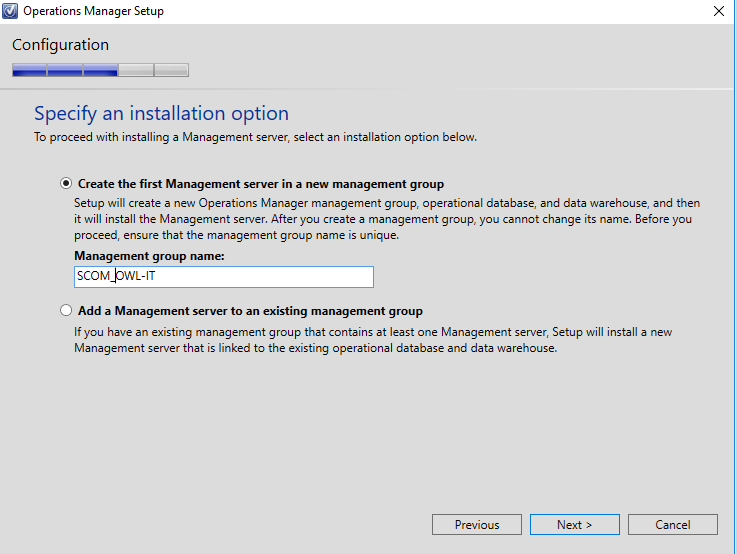The height and width of the screenshot is (554, 737).
Task: Select Create the first Management server option
Action: click(x=66, y=183)
